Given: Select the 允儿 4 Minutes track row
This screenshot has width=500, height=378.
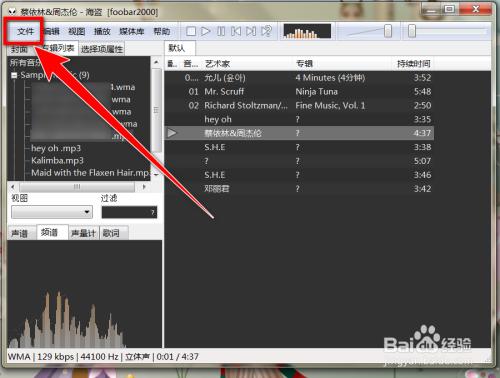Looking at the screenshot, I should click(x=299, y=78).
